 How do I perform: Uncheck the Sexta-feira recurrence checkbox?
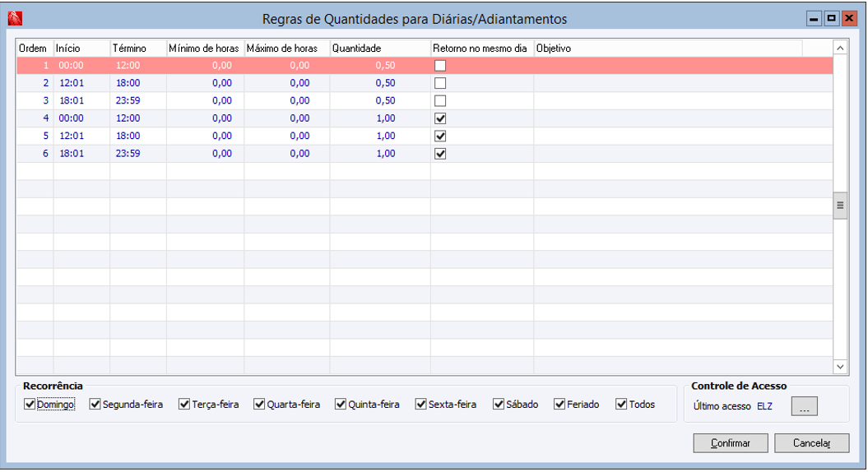(420, 405)
